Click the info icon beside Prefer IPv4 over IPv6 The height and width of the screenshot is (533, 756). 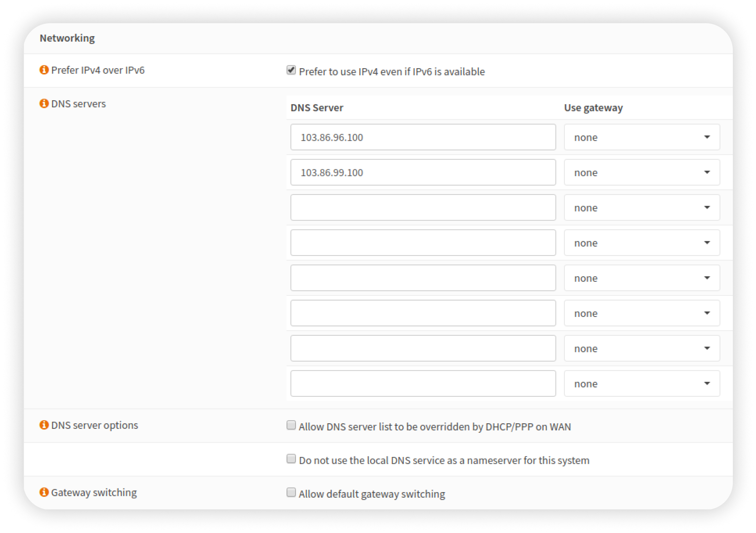tap(44, 70)
